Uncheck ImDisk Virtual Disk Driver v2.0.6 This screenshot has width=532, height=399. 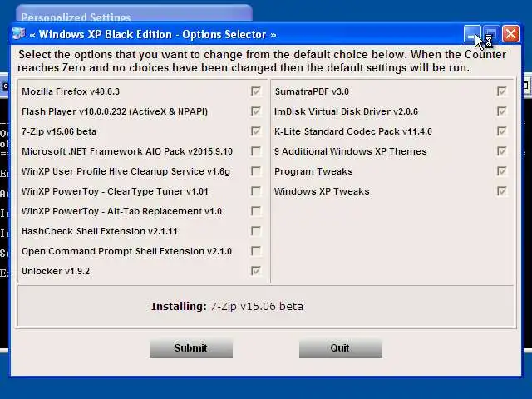click(x=502, y=111)
